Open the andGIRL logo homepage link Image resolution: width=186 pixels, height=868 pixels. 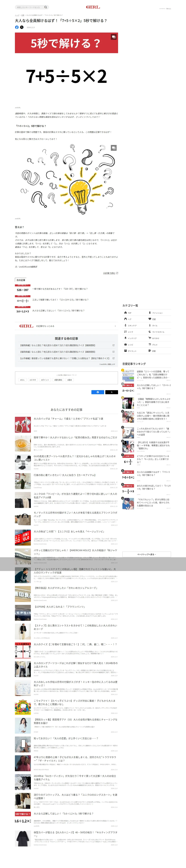tap(93, 7)
